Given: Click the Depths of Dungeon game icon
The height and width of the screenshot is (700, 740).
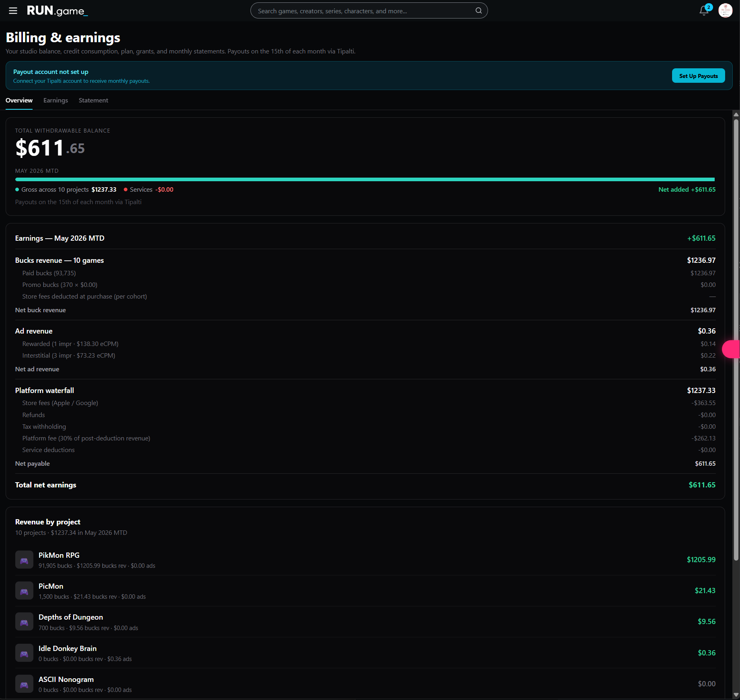Looking at the screenshot, I should point(24,622).
